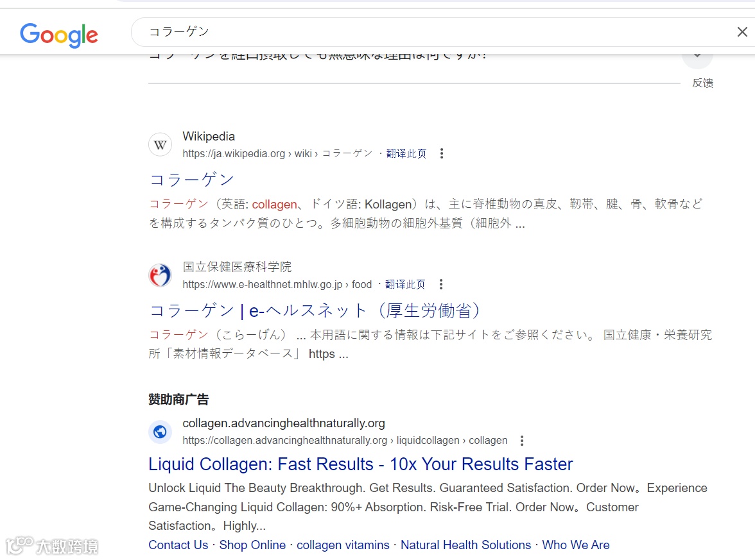Open more options for the sponsored ad
This screenshot has width=755, height=560.
coord(522,440)
